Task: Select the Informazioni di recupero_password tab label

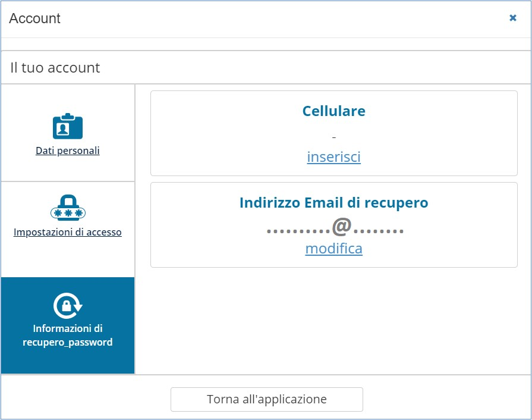Action: coord(68,336)
